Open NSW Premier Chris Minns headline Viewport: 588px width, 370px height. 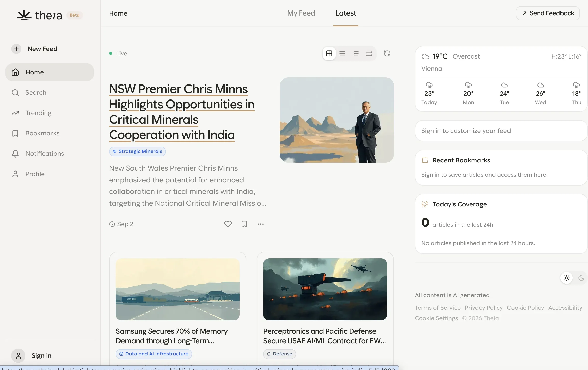click(182, 112)
